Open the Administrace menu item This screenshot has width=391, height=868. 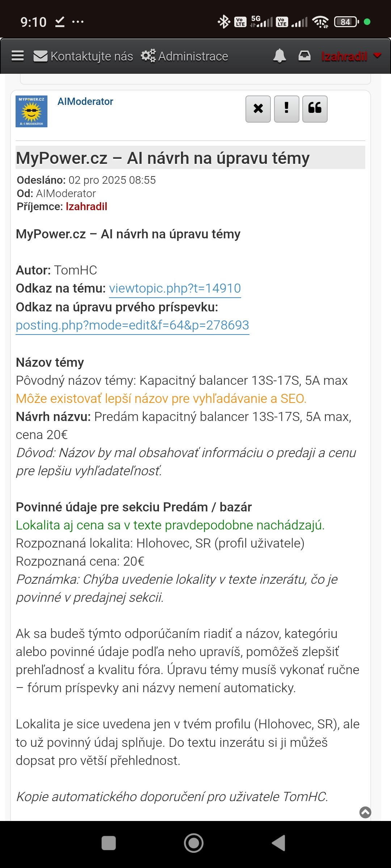coord(193,56)
